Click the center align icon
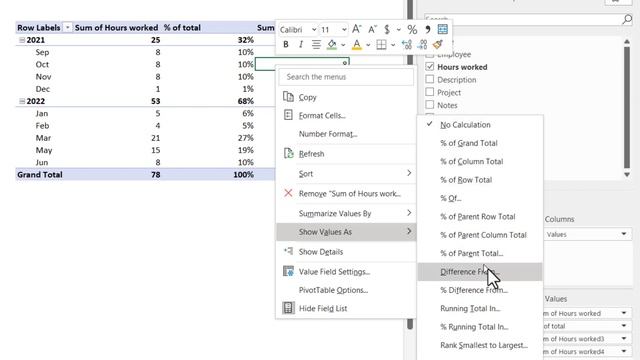The width and height of the screenshot is (640, 360). pos(316,44)
